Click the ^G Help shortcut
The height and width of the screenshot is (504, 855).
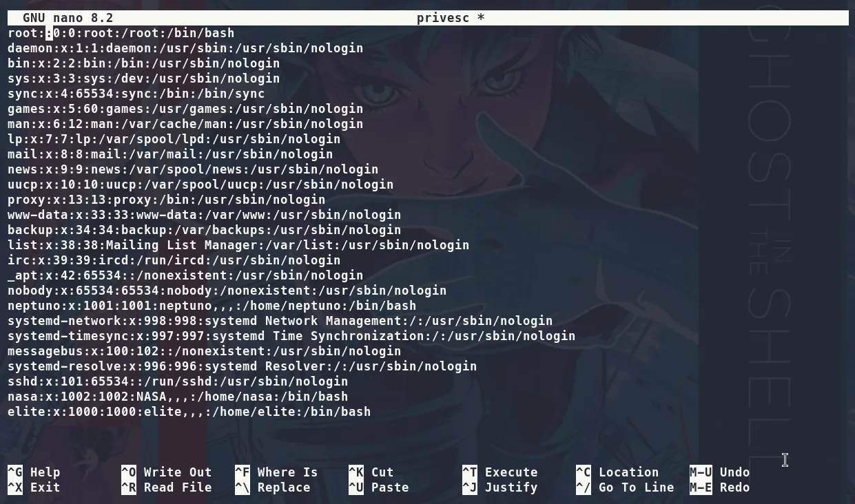click(34, 472)
